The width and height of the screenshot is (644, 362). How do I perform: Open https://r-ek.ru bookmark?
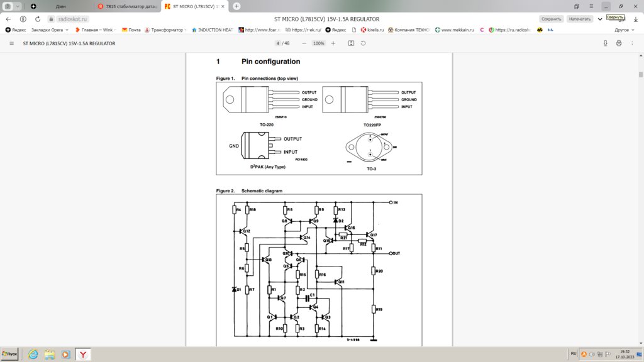pyautogui.click(x=303, y=30)
